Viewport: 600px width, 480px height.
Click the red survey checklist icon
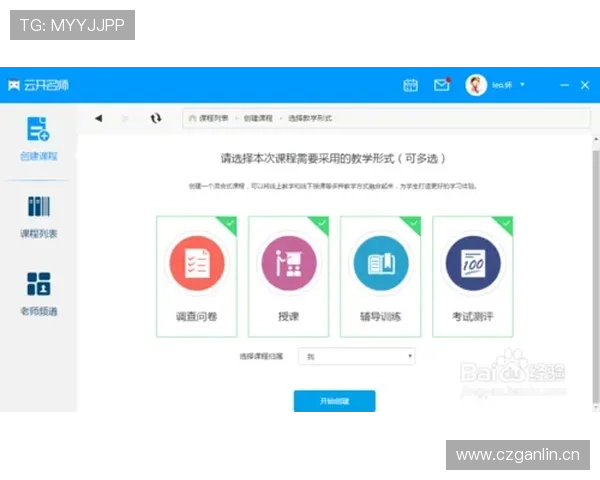tap(197, 263)
